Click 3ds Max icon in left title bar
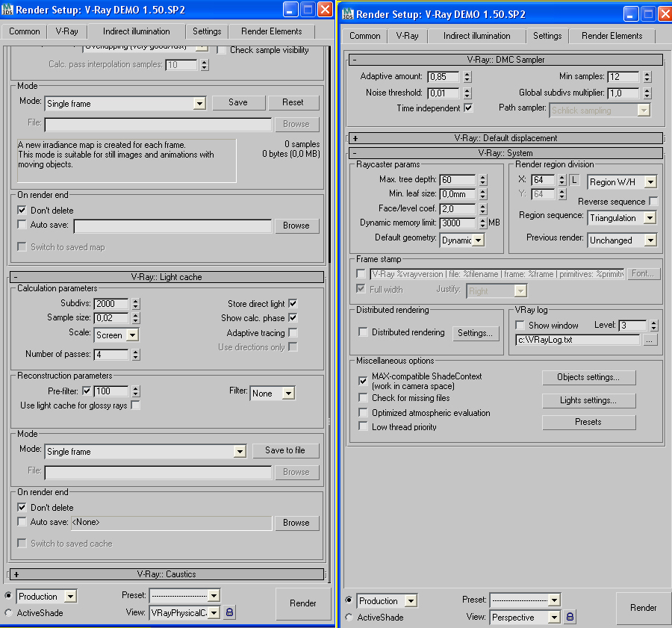Viewport: 672px width, 628px height. [7, 10]
